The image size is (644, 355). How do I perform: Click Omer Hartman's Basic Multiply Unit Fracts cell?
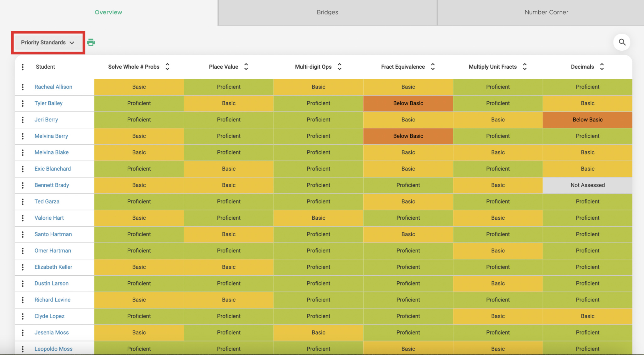[498, 251]
